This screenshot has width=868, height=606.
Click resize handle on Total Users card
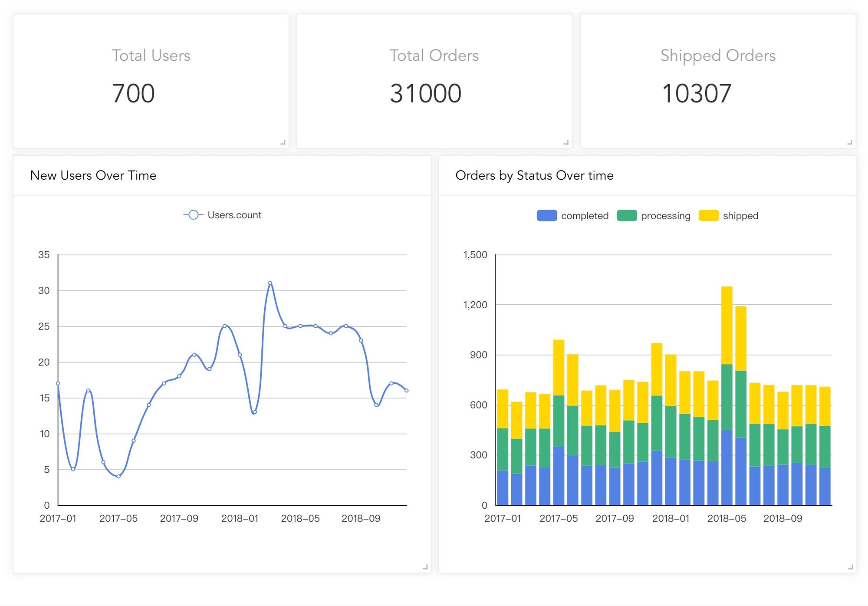click(x=283, y=142)
